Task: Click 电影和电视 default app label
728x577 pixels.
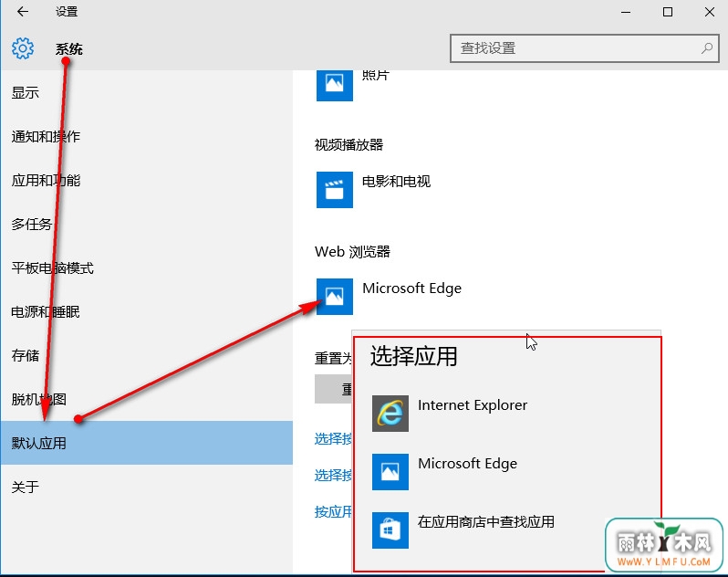Action: click(x=396, y=181)
